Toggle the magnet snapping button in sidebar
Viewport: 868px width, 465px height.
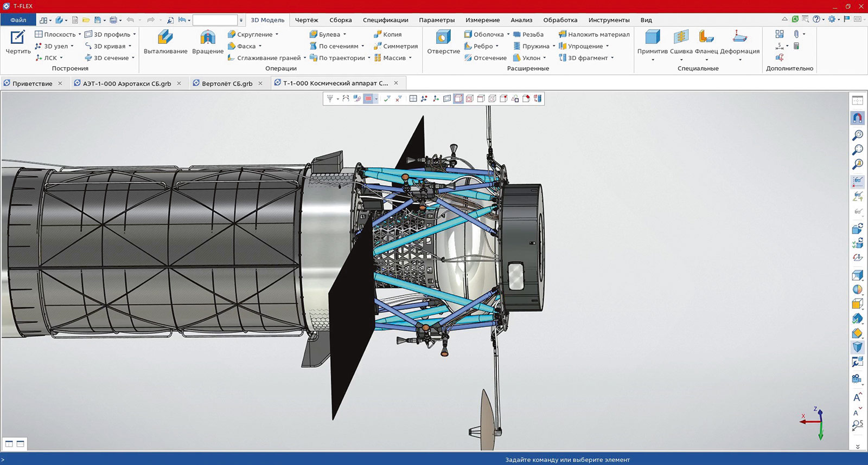pyautogui.click(x=857, y=118)
